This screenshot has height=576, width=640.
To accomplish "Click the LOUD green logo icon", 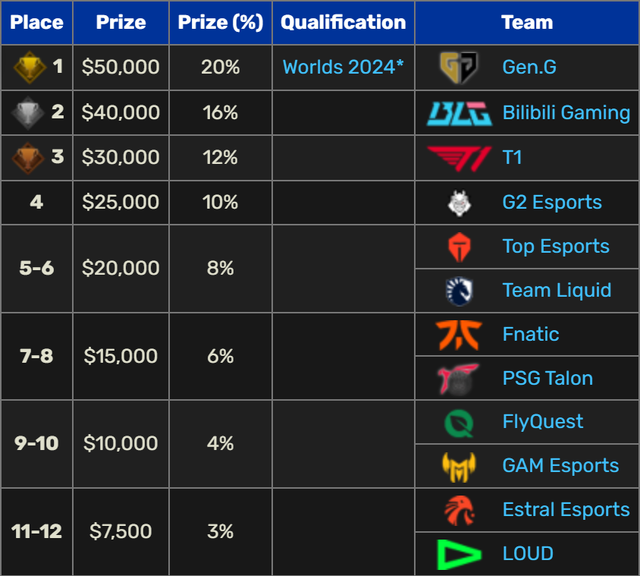I will click(x=459, y=553).
